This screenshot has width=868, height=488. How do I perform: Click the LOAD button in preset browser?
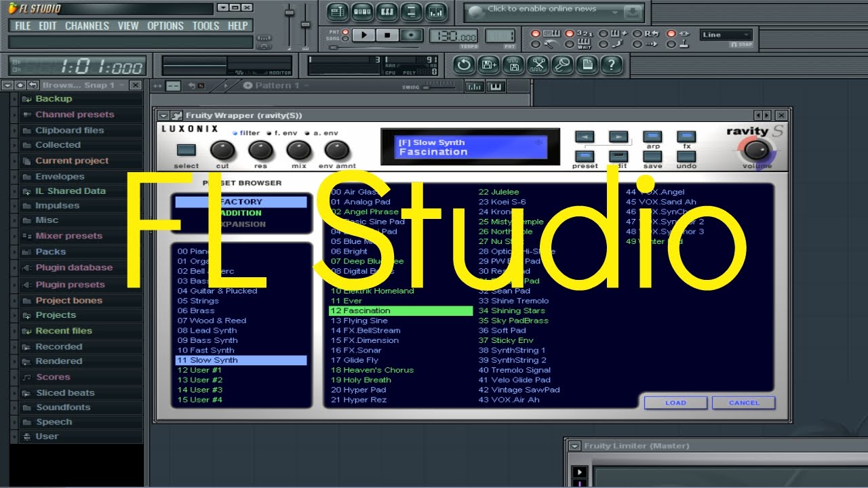click(x=675, y=403)
